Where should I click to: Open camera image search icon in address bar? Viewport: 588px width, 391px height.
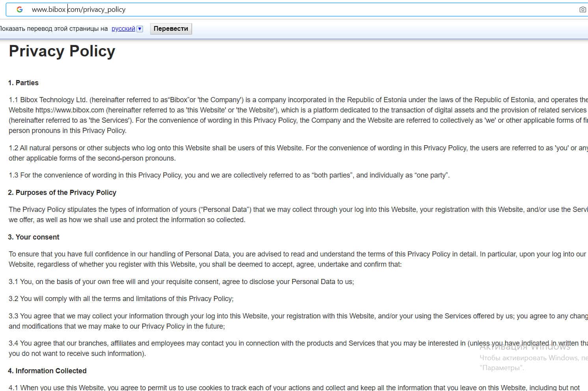[582, 9]
